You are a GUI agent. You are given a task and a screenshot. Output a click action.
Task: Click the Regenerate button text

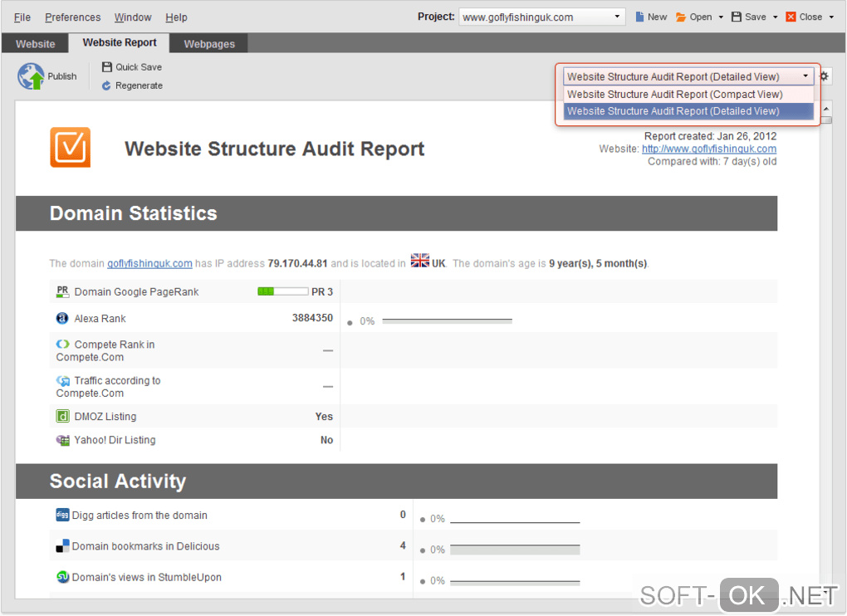(x=139, y=86)
